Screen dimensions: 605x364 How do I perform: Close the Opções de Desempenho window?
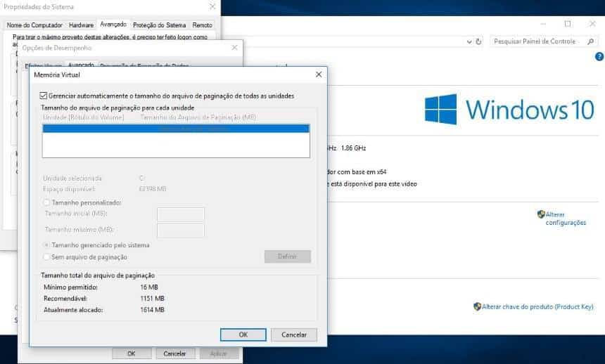pyautogui.click(x=234, y=47)
